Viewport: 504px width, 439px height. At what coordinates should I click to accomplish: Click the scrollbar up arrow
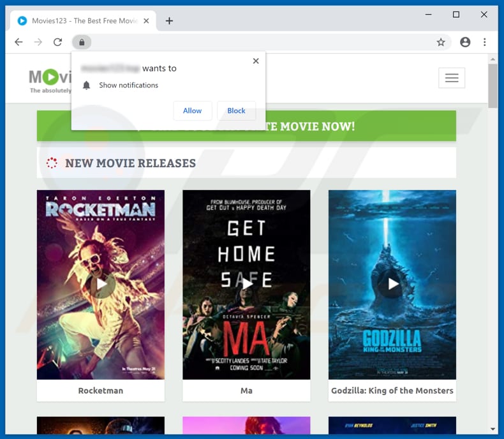click(493, 59)
